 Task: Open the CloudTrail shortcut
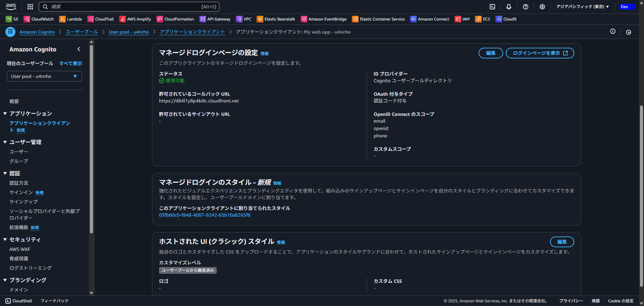101,19
